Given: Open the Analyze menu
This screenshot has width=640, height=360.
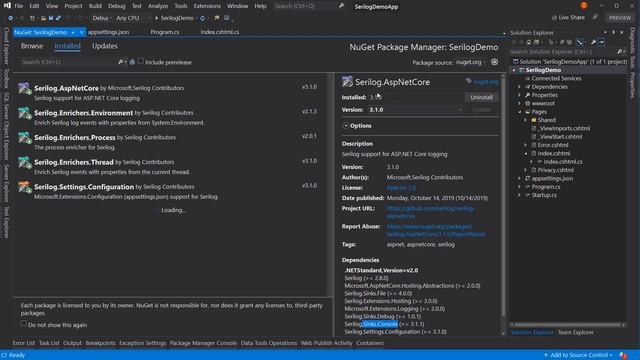Looking at the screenshot, I should click(158, 6).
